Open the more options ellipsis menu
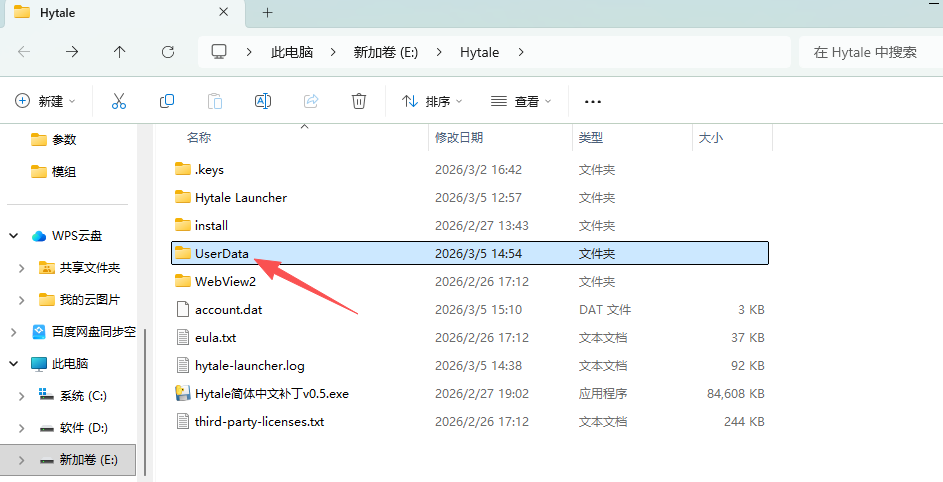The image size is (943, 482). 593,101
